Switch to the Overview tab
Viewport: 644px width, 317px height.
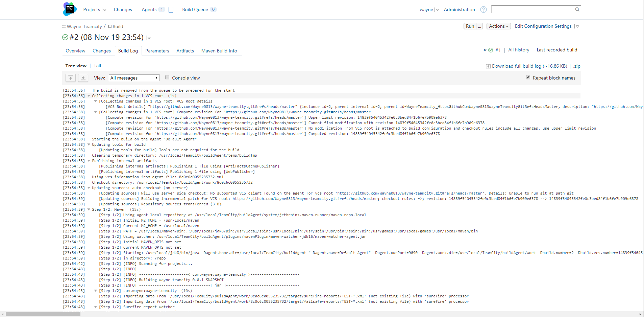coord(75,51)
